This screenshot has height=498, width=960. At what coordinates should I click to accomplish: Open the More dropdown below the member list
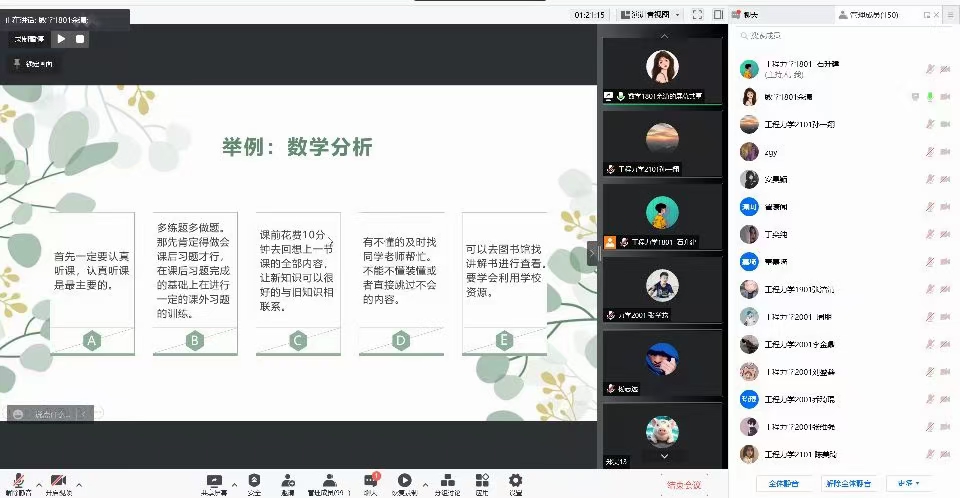908,483
